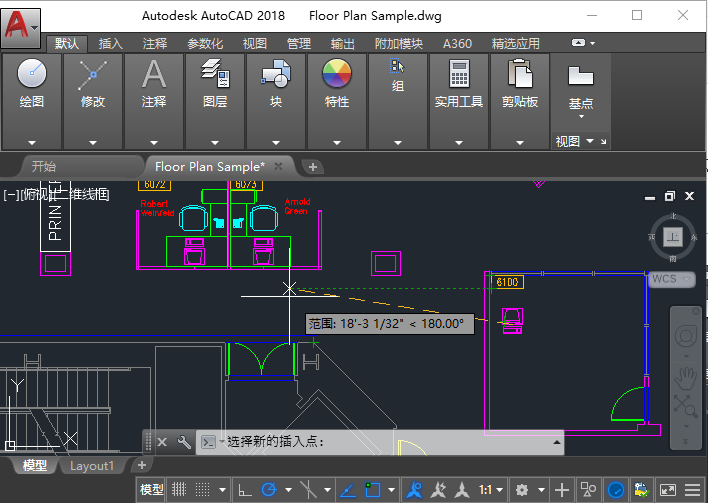The width and height of the screenshot is (708, 503).
Task: Expand the 图层 panel dropdown arrow
Action: (215, 143)
